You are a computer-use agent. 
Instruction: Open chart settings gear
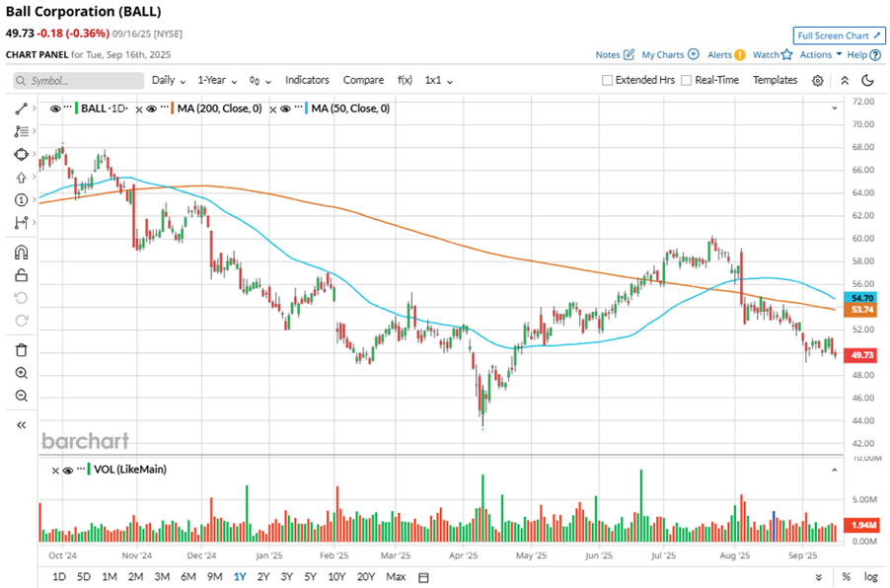[817, 81]
